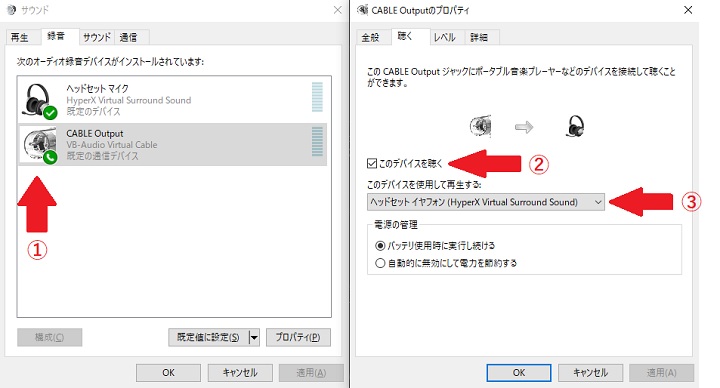
Task: Select 自動的に無効にして電力を節約する radio option
Action: (380, 263)
